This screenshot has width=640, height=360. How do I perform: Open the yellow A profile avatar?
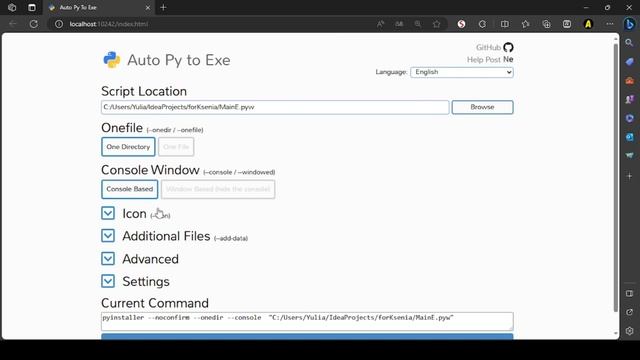[x=588, y=24]
